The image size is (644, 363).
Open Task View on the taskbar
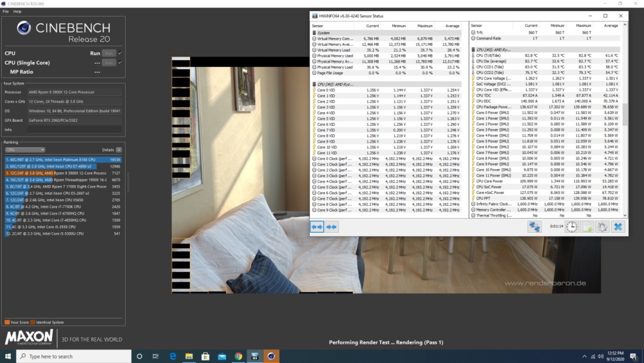point(155,356)
